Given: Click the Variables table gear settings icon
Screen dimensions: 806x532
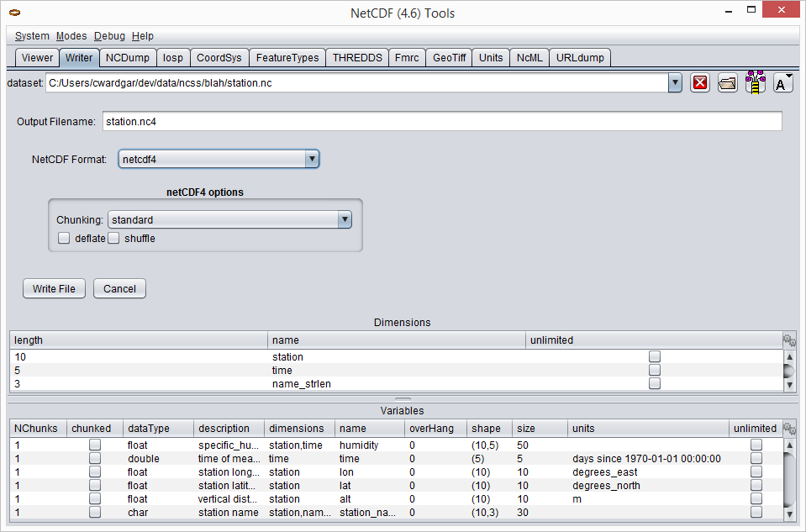Looking at the screenshot, I should point(789,429).
